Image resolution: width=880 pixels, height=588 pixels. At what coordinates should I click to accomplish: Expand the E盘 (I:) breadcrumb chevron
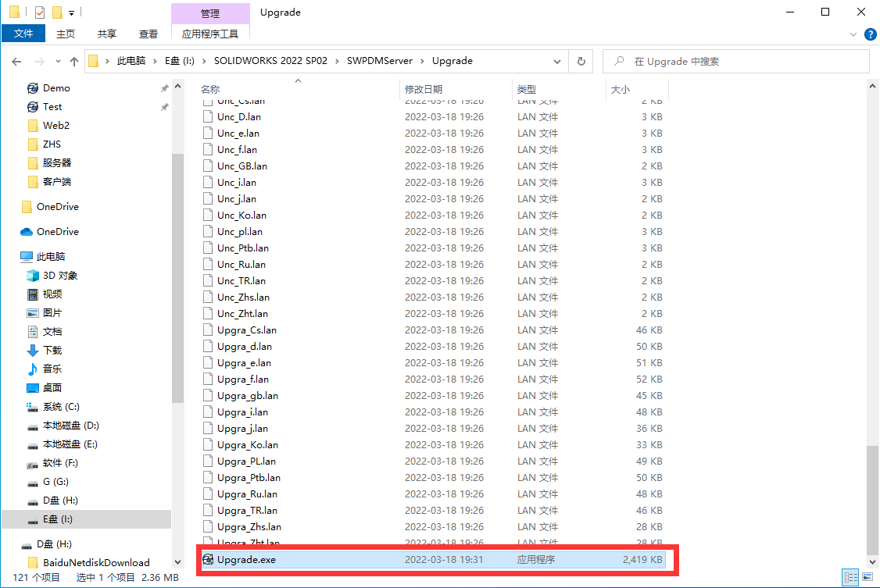[x=204, y=61]
